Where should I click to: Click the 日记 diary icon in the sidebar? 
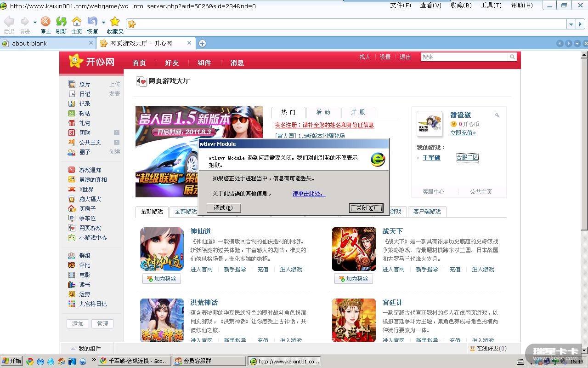[x=72, y=94]
